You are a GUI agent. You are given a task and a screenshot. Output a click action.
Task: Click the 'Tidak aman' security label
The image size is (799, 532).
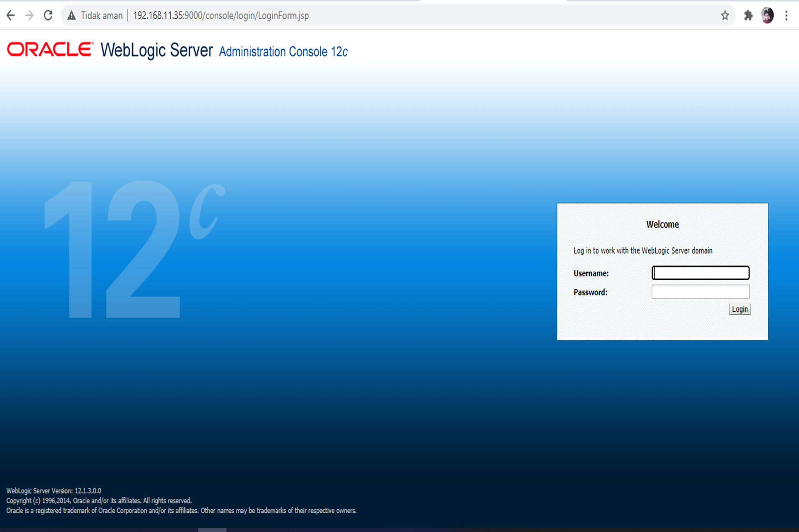pos(102,16)
